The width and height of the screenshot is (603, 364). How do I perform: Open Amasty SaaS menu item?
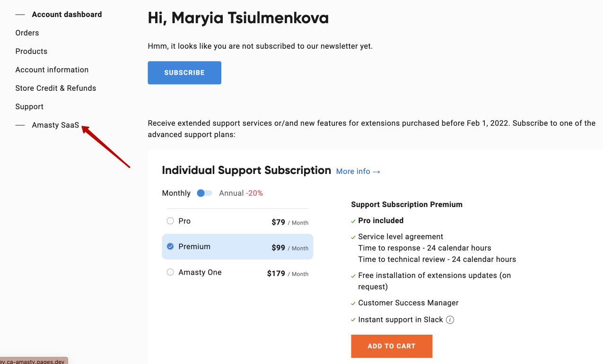tap(55, 125)
